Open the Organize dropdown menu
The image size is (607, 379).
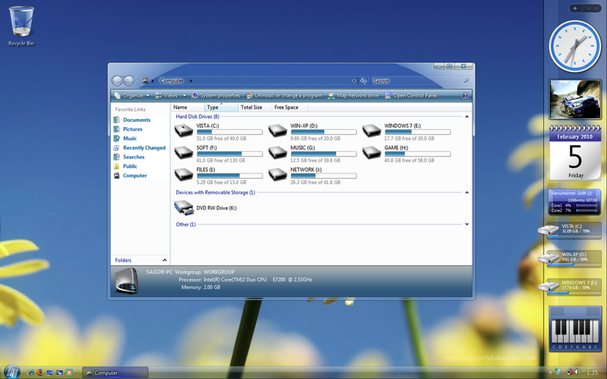tap(132, 96)
